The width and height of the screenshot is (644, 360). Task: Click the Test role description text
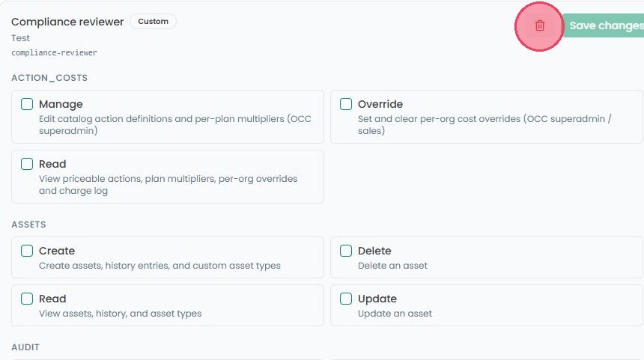click(x=20, y=38)
